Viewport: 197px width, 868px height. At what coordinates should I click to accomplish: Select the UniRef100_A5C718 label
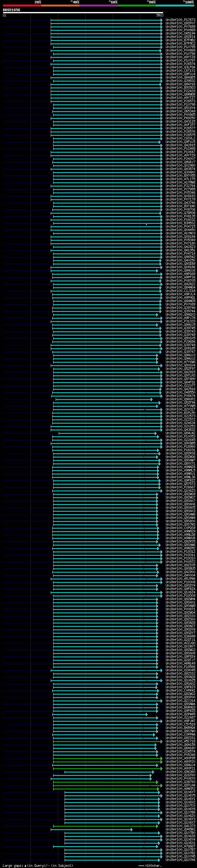coord(180,741)
